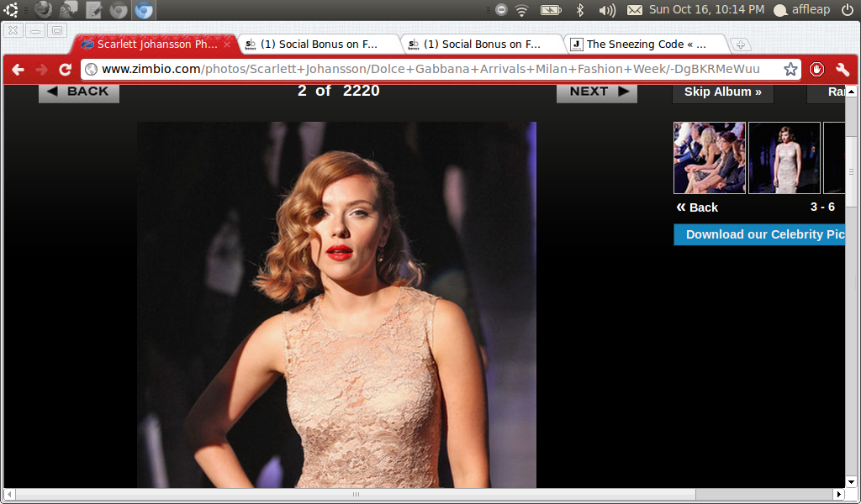Close the Scarlett Johansson tab
This screenshot has height=504, width=861.
[227, 44]
